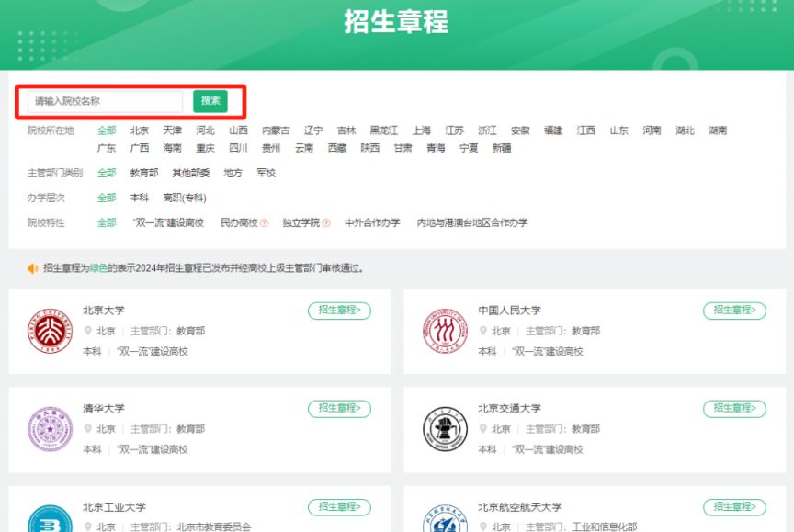
Task: Filter location by 湖南
Action: [718, 130]
